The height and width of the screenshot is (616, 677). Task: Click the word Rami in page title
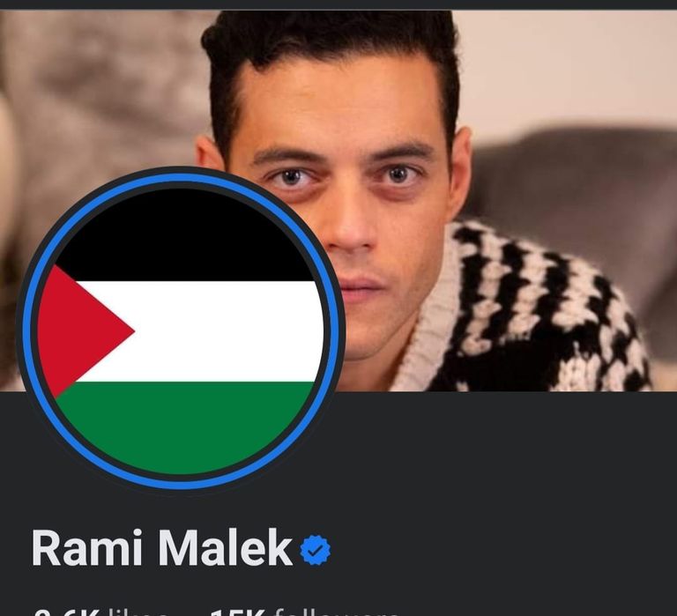click(86, 547)
